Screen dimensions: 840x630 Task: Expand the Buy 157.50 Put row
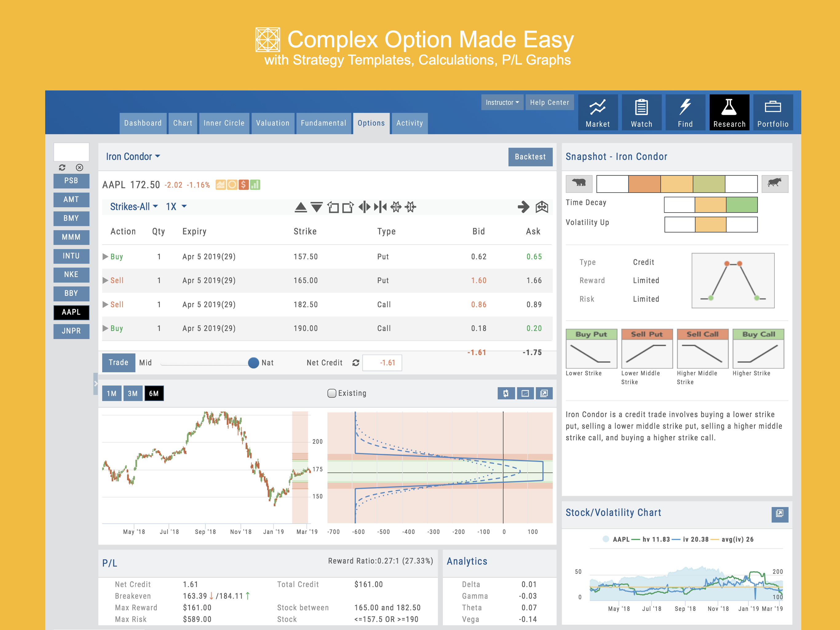pyautogui.click(x=105, y=257)
